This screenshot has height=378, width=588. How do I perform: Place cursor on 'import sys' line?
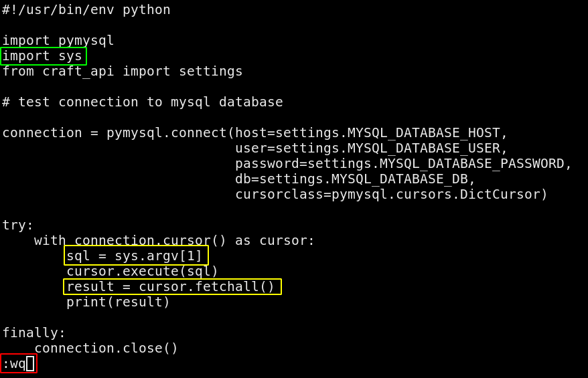point(43,56)
